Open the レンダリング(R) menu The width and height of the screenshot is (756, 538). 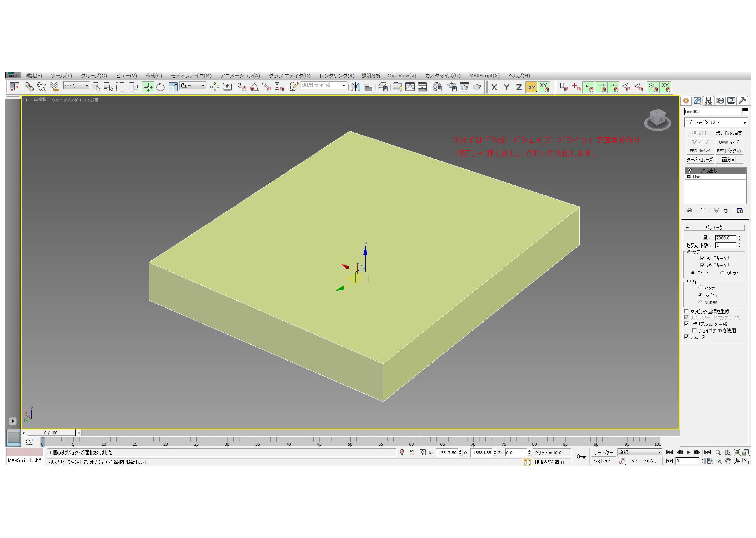pyautogui.click(x=336, y=75)
